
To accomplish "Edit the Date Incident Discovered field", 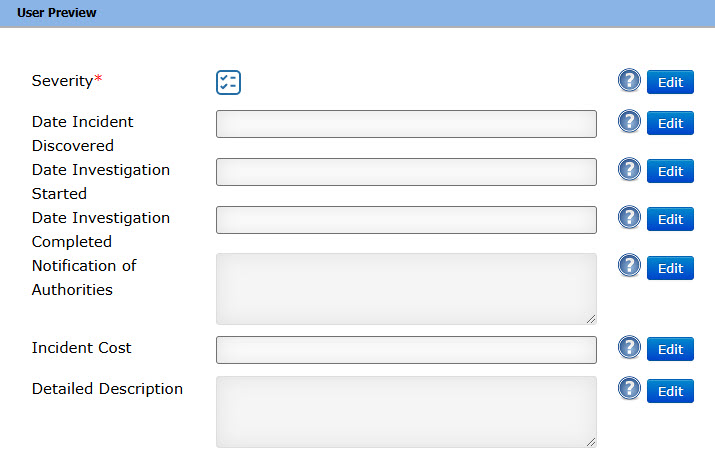I will (670, 123).
